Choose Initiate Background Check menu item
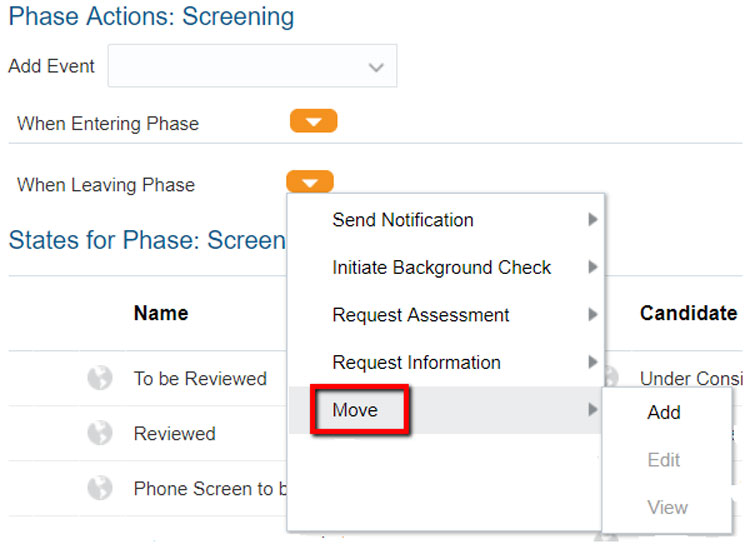The image size is (750, 549). click(441, 267)
